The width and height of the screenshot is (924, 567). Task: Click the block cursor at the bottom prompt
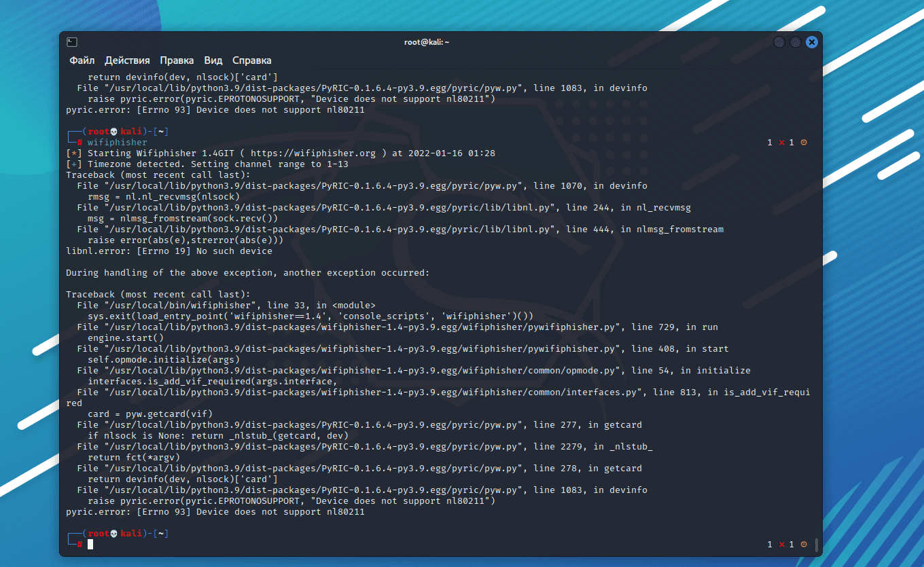tap(90, 545)
